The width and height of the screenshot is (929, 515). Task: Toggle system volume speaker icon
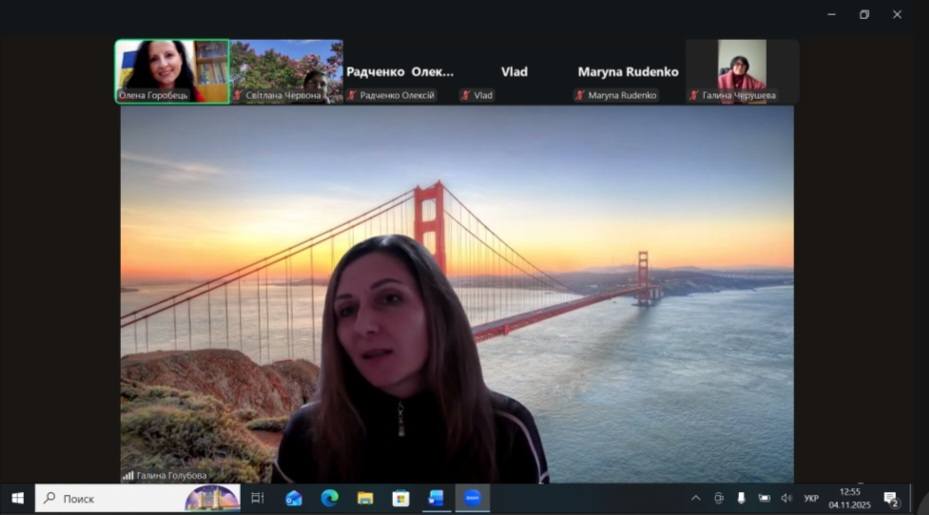(x=786, y=498)
